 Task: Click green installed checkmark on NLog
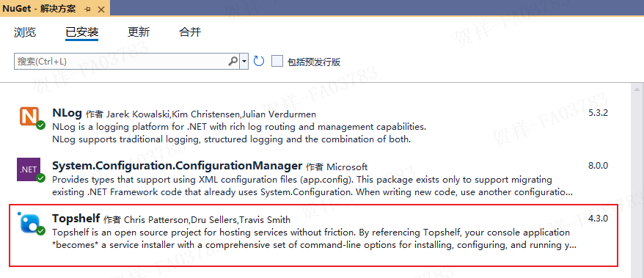(x=40, y=125)
